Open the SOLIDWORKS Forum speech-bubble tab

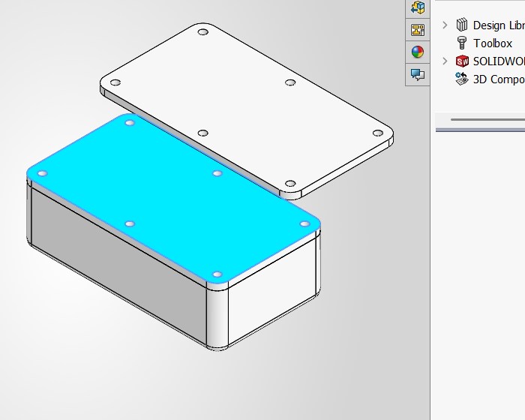(x=418, y=74)
